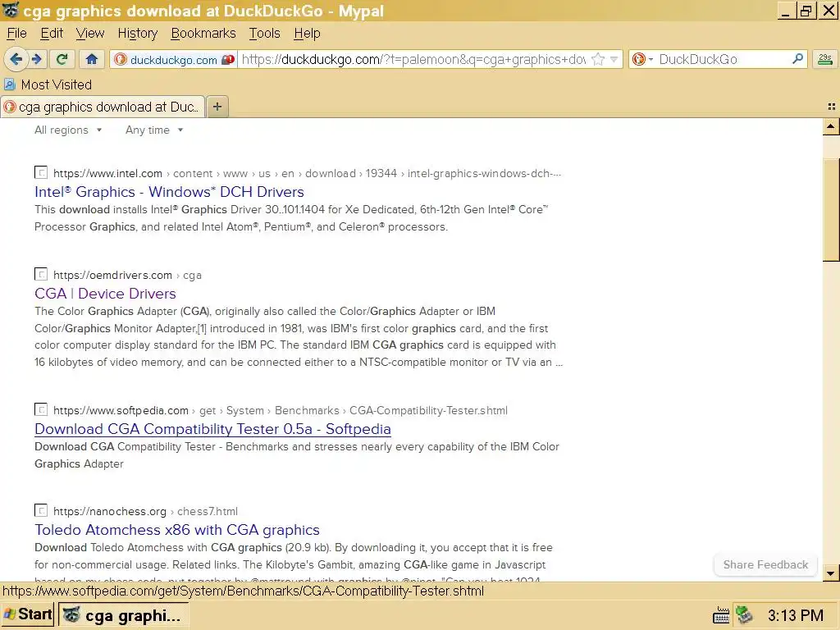The width and height of the screenshot is (840, 630).
Task: Open the File menu
Action: [x=16, y=33]
